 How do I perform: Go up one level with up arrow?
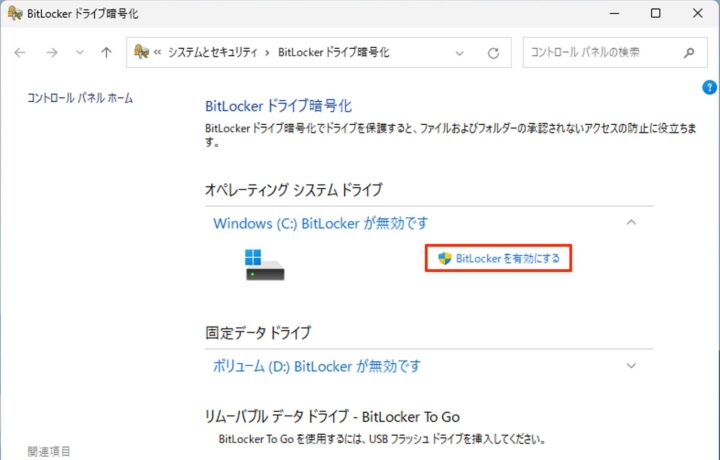pyautogui.click(x=106, y=52)
